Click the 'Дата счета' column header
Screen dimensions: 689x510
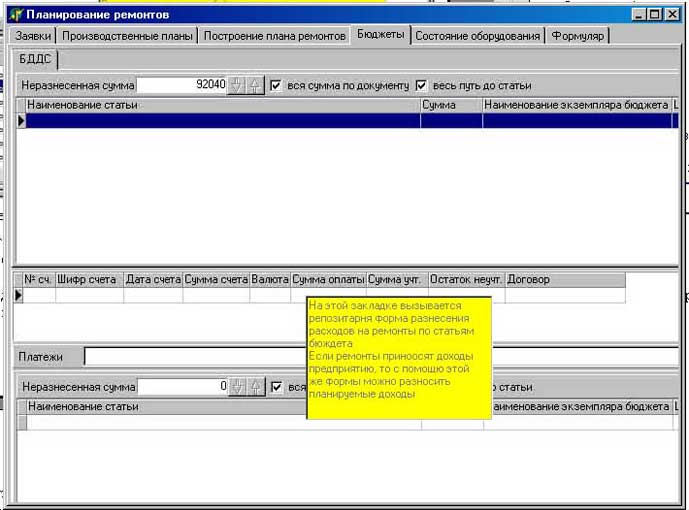click(153, 279)
